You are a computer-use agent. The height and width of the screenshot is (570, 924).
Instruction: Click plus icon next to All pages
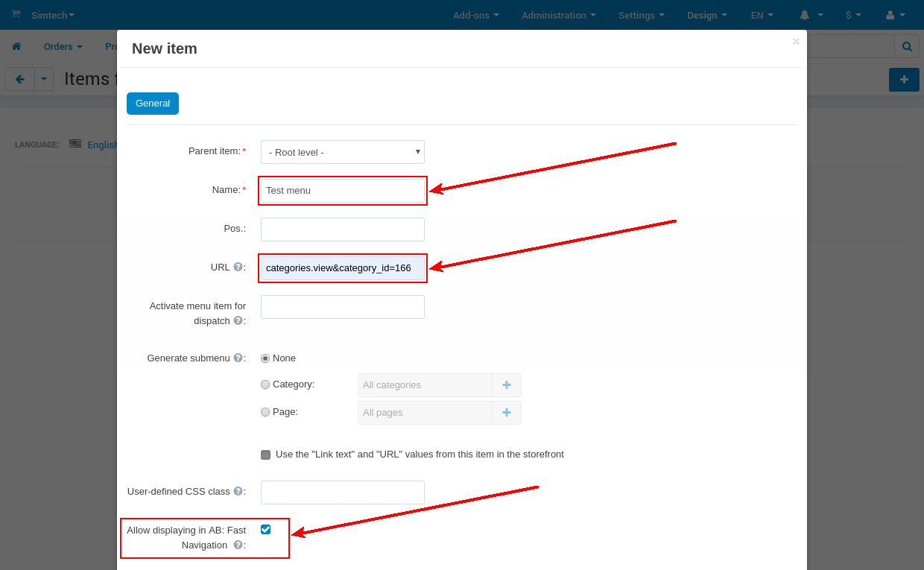tap(507, 413)
